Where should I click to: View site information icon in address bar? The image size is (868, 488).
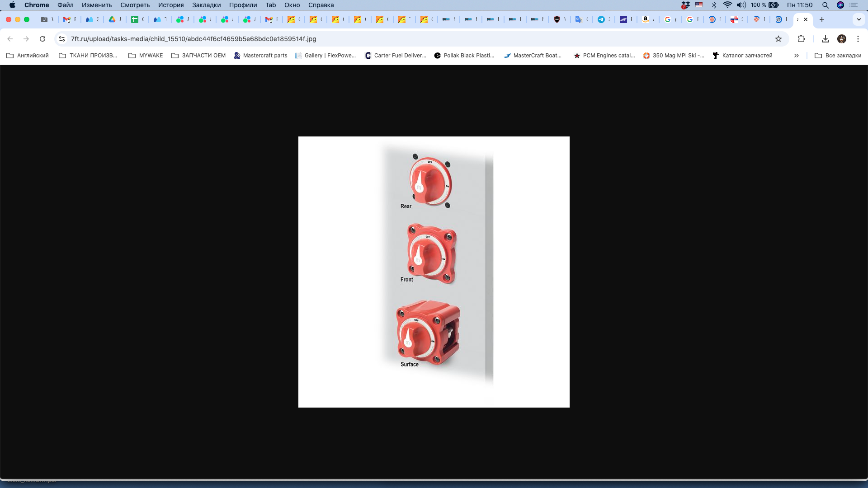click(x=62, y=39)
